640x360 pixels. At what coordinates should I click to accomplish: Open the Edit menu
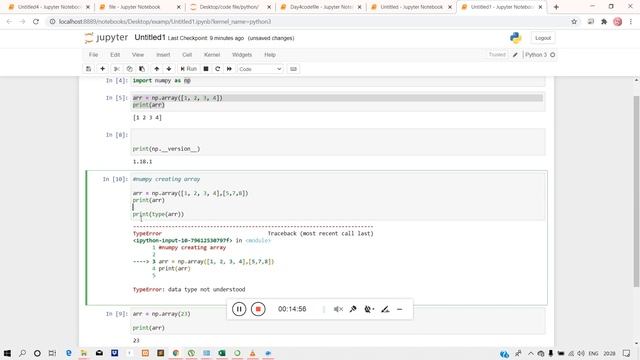(115, 55)
